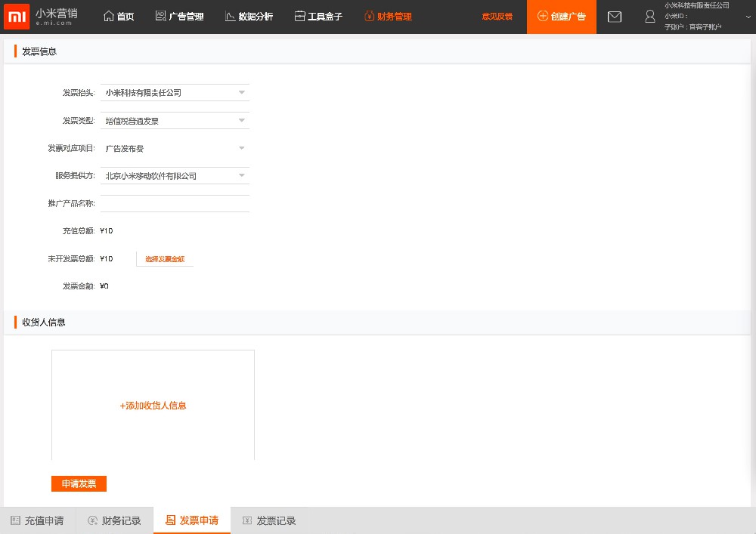This screenshot has height=534, width=756.
Task: Open the mail envelope icon
Action: 615,17
